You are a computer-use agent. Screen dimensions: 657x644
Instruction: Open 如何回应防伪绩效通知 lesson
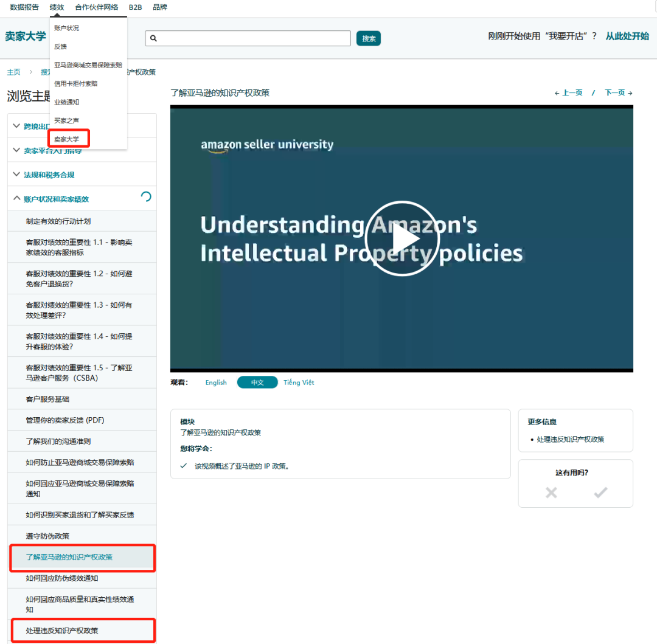coord(82,578)
